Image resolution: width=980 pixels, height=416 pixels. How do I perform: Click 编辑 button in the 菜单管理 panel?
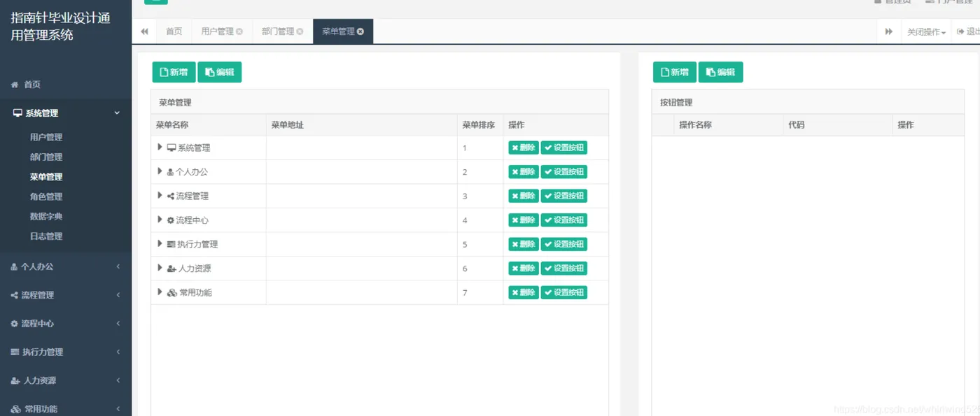219,72
